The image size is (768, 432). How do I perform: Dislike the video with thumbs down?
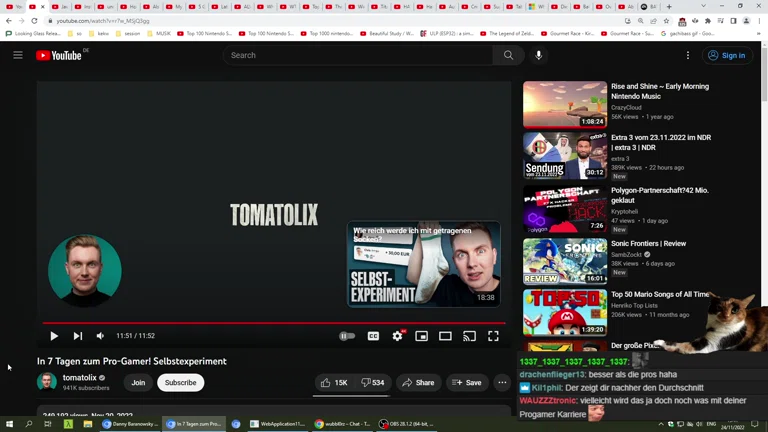click(x=373, y=383)
